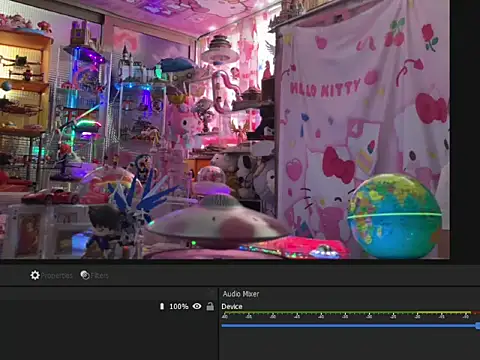
Task: Toggle the source lock icon
Action: (x=210, y=306)
